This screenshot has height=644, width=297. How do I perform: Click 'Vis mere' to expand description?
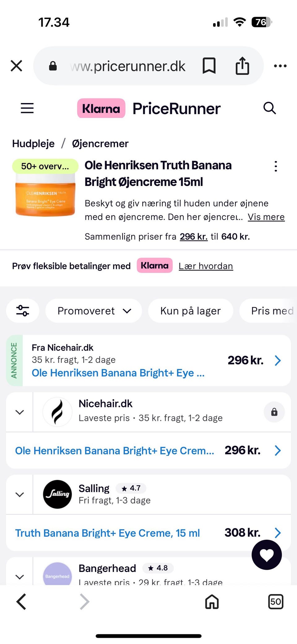tap(266, 217)
